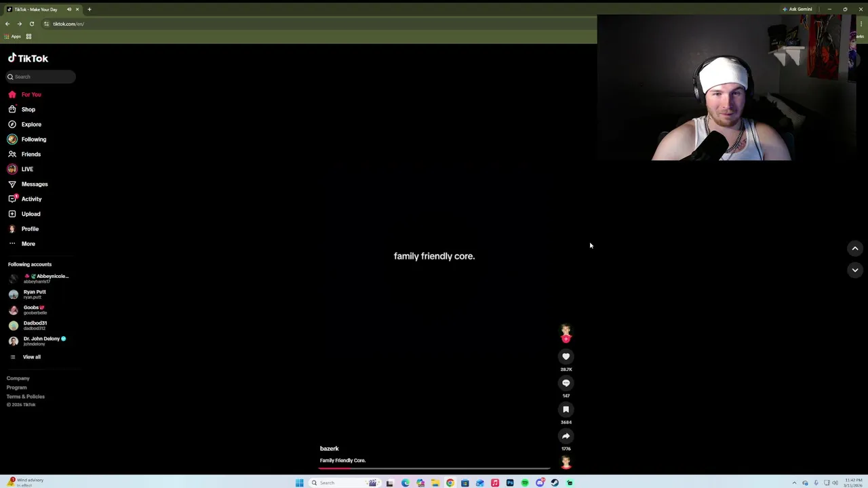Open Goobs followed account
Screen dimensions: 868x488
27,310
